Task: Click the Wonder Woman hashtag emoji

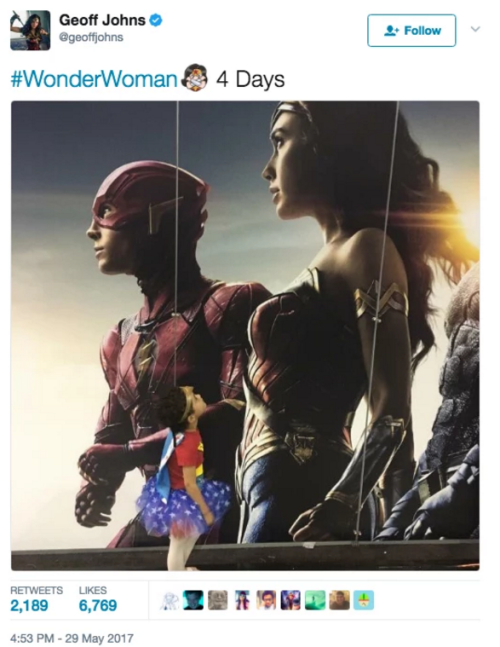Action: (195, 78)
